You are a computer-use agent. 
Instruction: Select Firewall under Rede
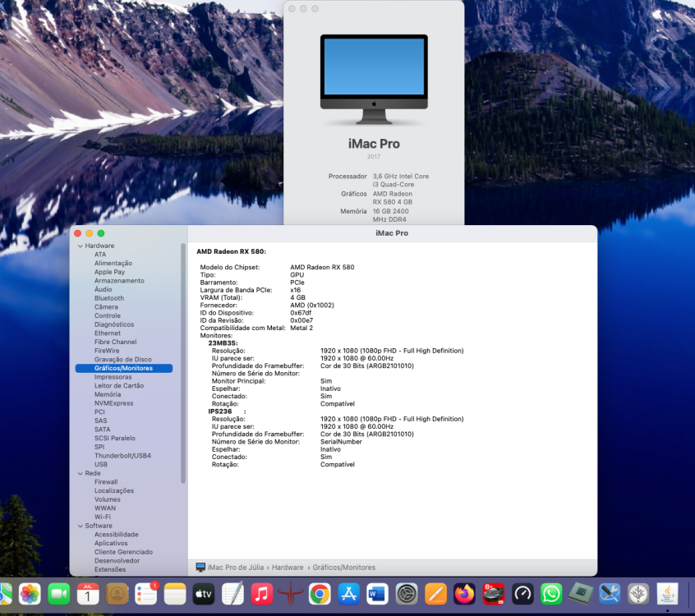click(x=106, y=482)
